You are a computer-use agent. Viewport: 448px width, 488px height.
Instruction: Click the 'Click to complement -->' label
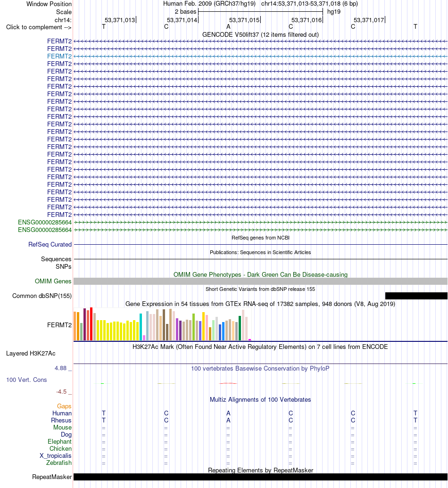point(39,27)
